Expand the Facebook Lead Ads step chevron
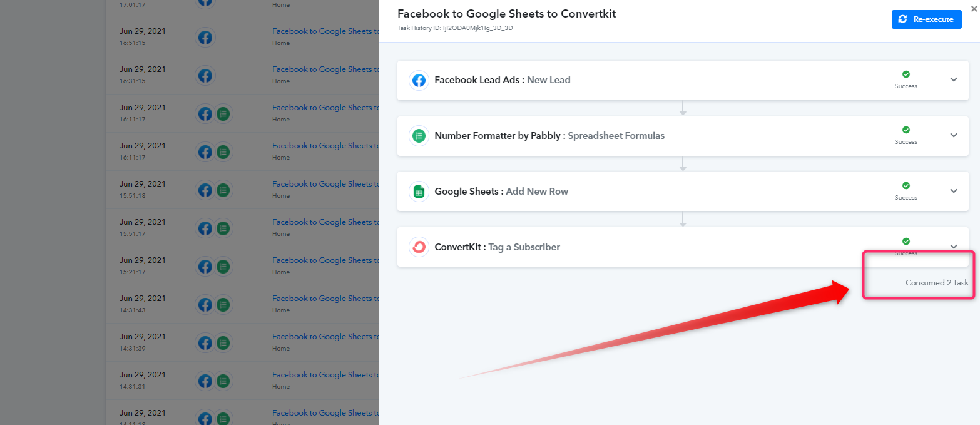This screenshot has height=425, width=980. coord(954,79)
